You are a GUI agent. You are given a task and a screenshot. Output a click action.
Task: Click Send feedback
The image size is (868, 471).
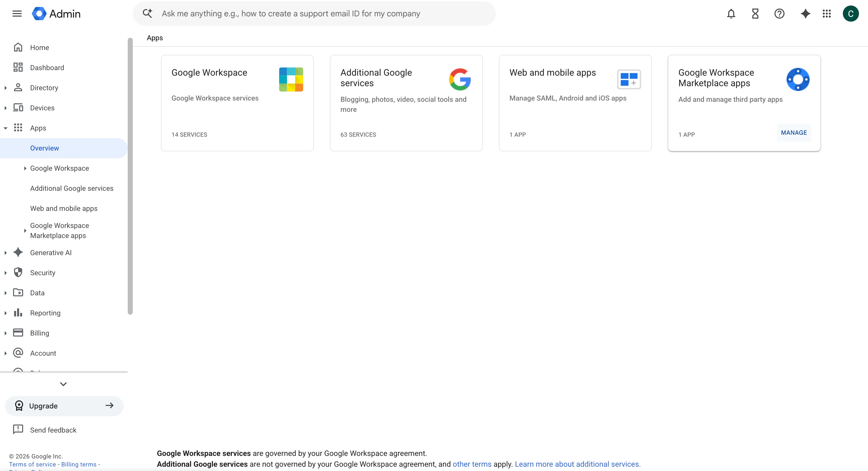[x=53, y=430]
